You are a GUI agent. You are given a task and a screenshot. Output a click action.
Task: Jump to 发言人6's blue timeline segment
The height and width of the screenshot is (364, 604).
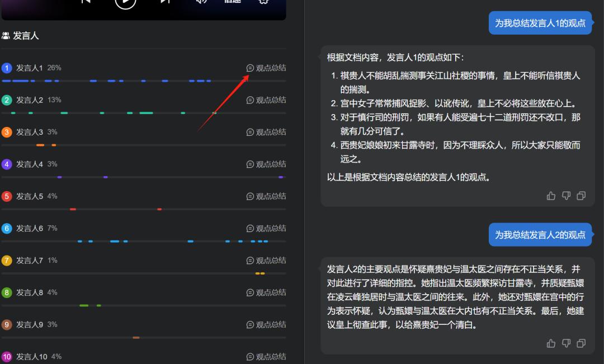(115, 242)
